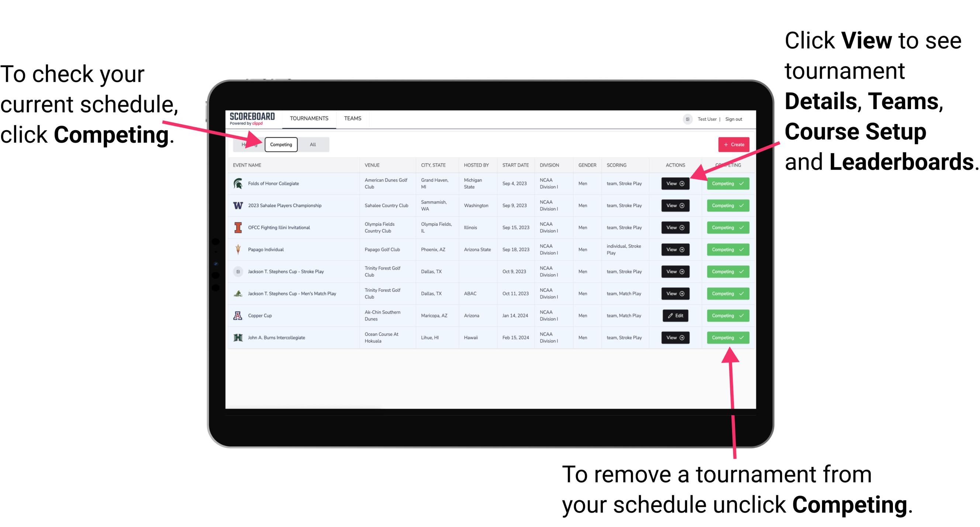Select the All filter tab
Image resolution: width=980 pixels, height=527 pixels.
[x=311, y=144]
